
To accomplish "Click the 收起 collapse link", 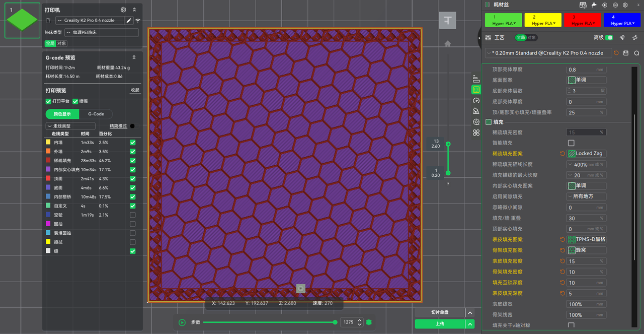I will tap(135, 91).
